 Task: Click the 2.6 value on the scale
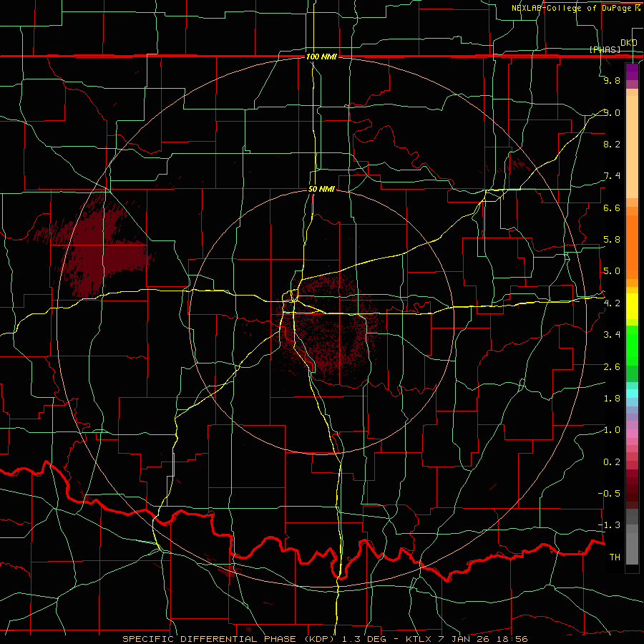pyautogui.click(x=612, y=367)
